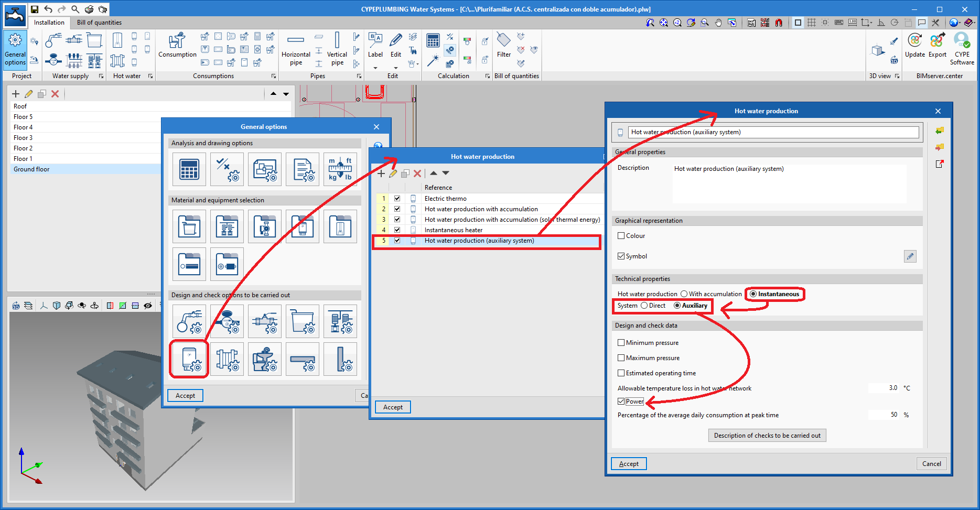The height and width of the screenshot is (510, 980).
Task: Select With accumulation radio button
Action: click(684, 294)
